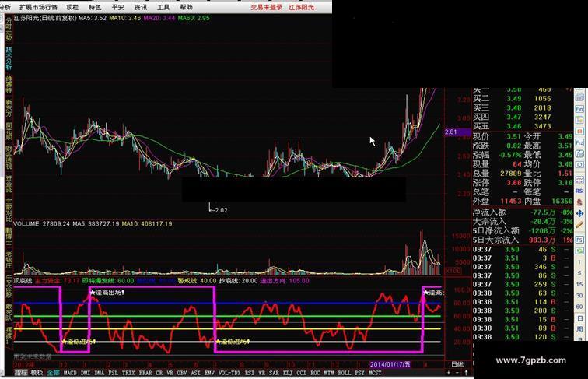Image resolution: width=588 pixels, height=379 pixels.
Task: Switch indicator to KDJ
Action: 288,373
